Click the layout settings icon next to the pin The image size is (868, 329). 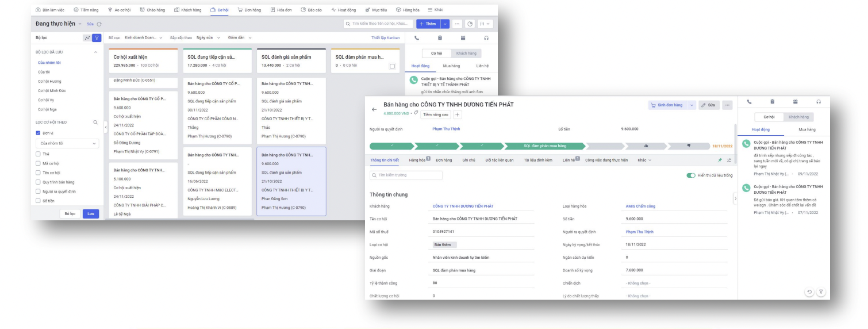click(x=729, y=160)
